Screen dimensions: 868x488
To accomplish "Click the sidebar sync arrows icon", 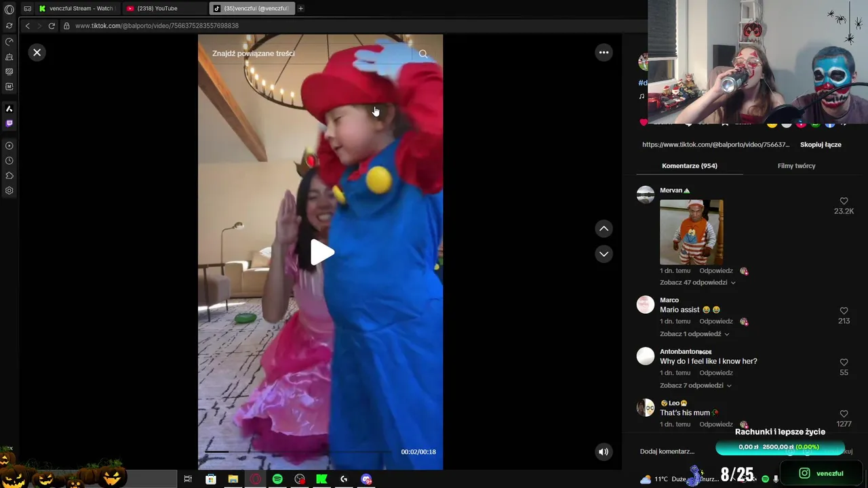I will point(9,26).
